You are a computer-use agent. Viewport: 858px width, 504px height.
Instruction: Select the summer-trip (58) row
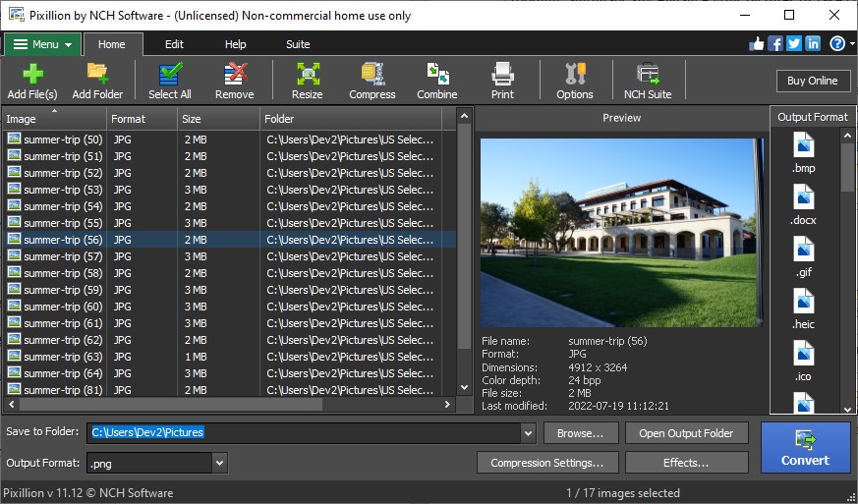coord(229,273)
